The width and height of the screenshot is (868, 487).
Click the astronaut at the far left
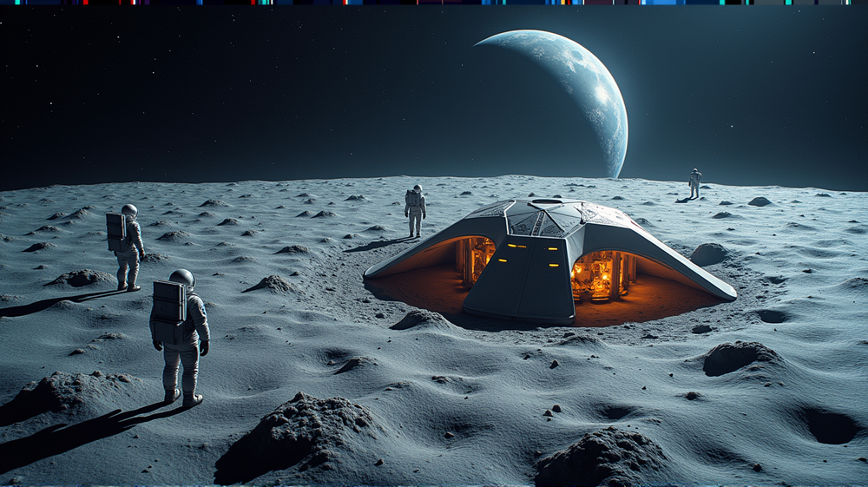click(127, 246)
